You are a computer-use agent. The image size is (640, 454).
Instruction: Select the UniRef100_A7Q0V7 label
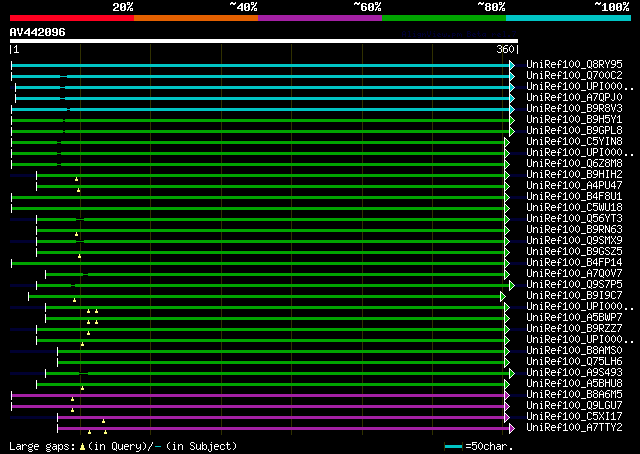click(x=574, y=274)
